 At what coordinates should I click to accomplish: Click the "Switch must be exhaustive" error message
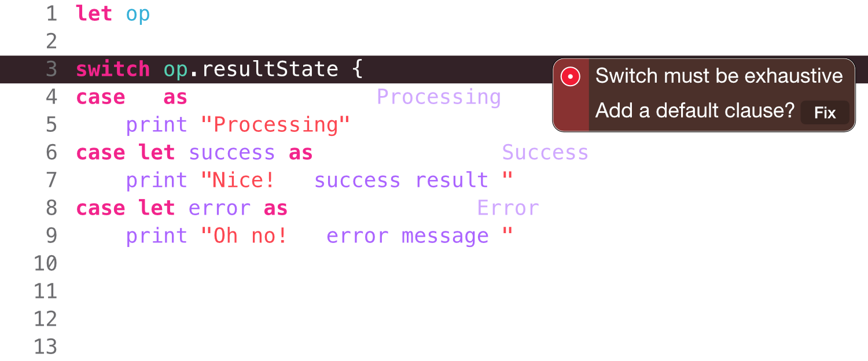pyautogui.click(x=719, y=76)
